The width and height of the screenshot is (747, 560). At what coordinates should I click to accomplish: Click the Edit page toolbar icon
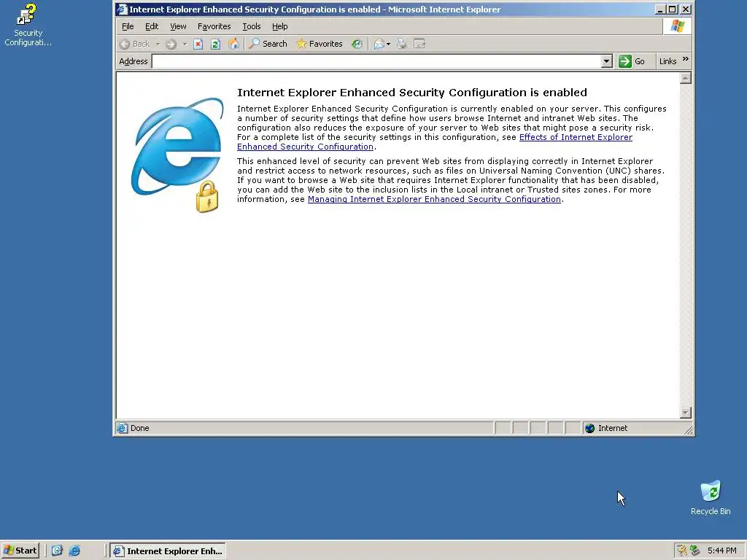(419, 44)
